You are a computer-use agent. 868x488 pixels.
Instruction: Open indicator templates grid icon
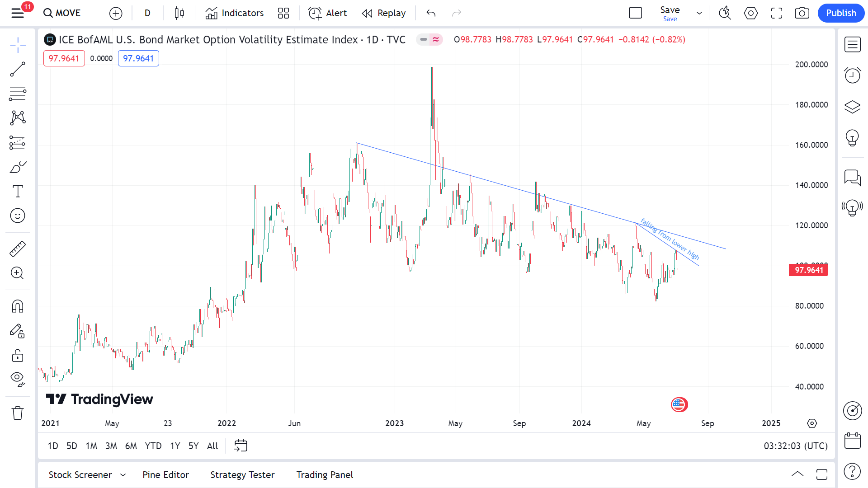(283, 13)
